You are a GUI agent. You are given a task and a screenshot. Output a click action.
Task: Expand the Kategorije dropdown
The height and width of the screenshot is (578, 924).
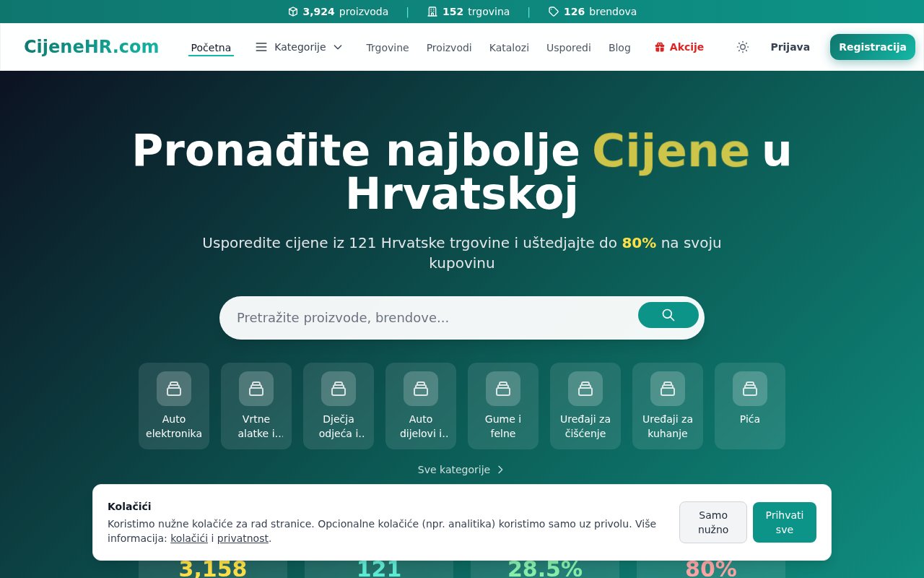point(300,47)
